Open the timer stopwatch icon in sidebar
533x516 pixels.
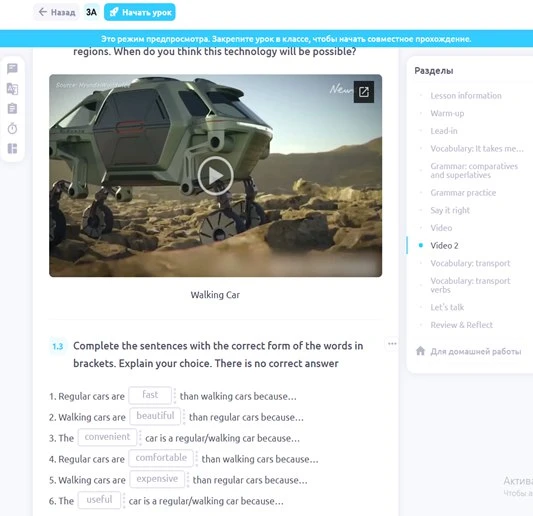tap(12, 128)
